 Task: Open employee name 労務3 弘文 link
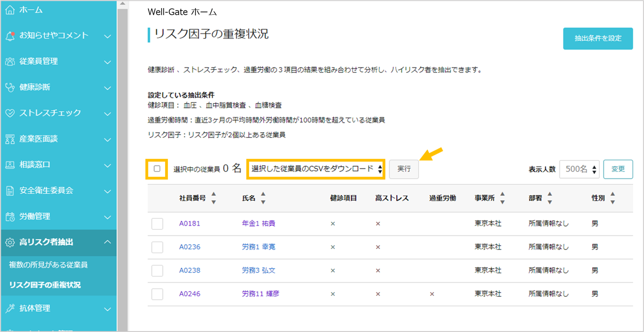coord(259,270)
